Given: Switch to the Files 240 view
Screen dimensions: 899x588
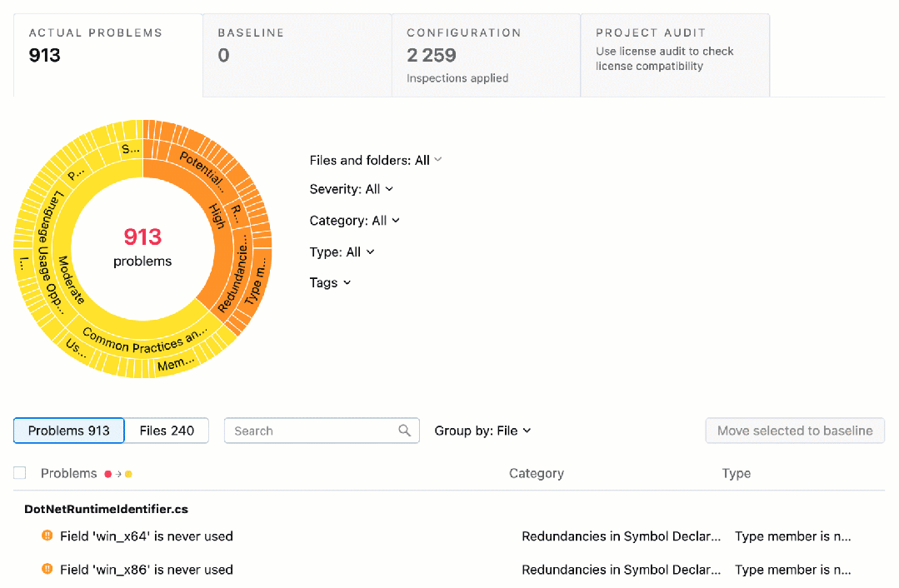Looking at the screenshot, I should tap(167, 431).
